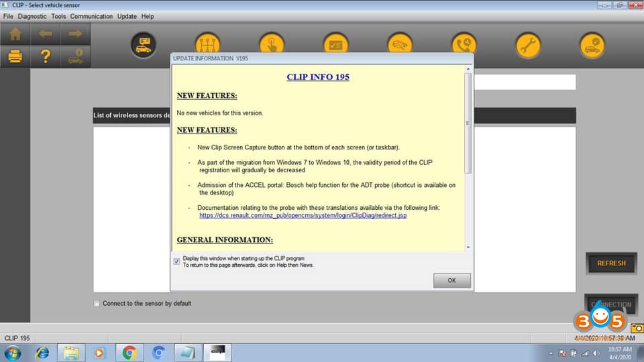Open the phone with clock icon
Viewport: 644px width, 362px height.
point(464,44)
